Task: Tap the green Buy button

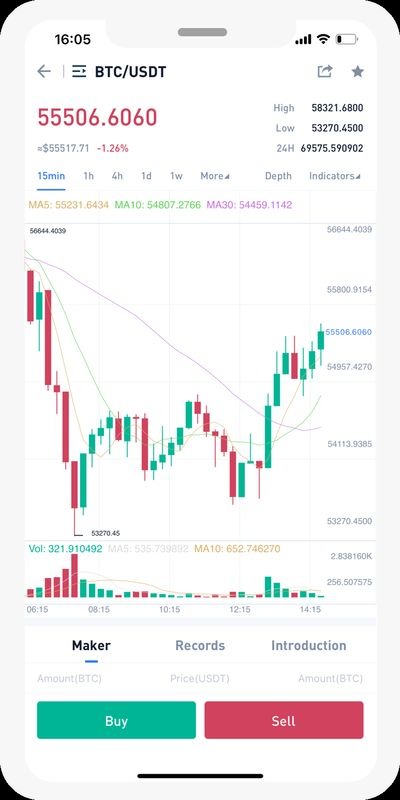Action: pos(116,720)
